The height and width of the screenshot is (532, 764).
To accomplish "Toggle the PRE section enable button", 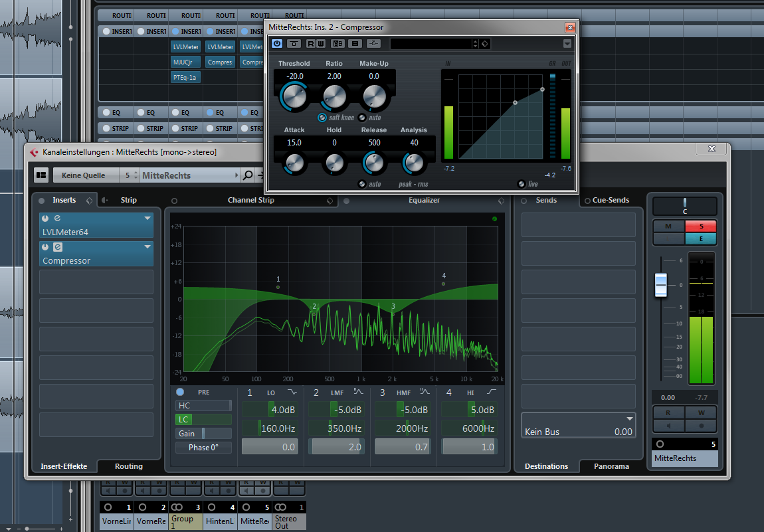I will pos(180,392).
